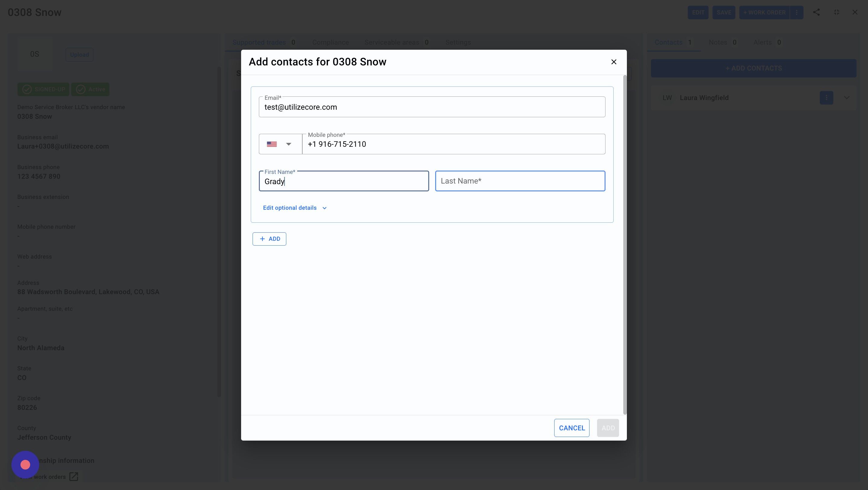The image size is (868, 490).
Task: Click the Mobile phone number field
Action: click(x=453, y=144)
